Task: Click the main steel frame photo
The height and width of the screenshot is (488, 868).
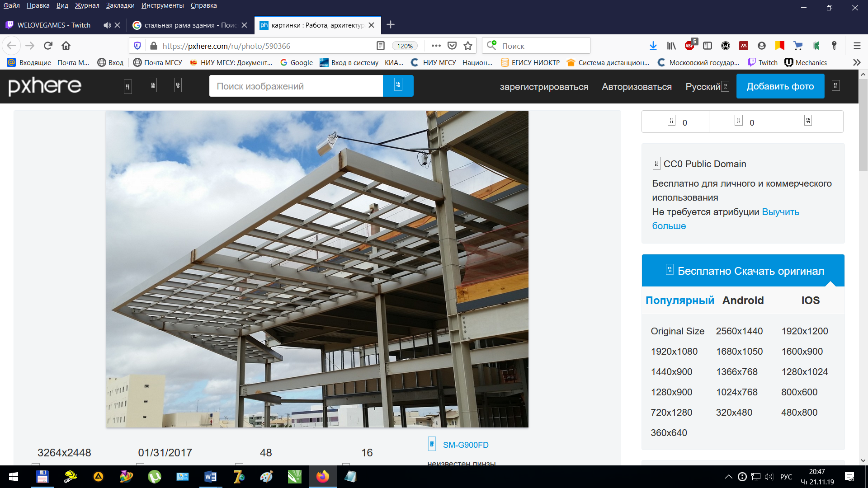Action: [317, 269]
